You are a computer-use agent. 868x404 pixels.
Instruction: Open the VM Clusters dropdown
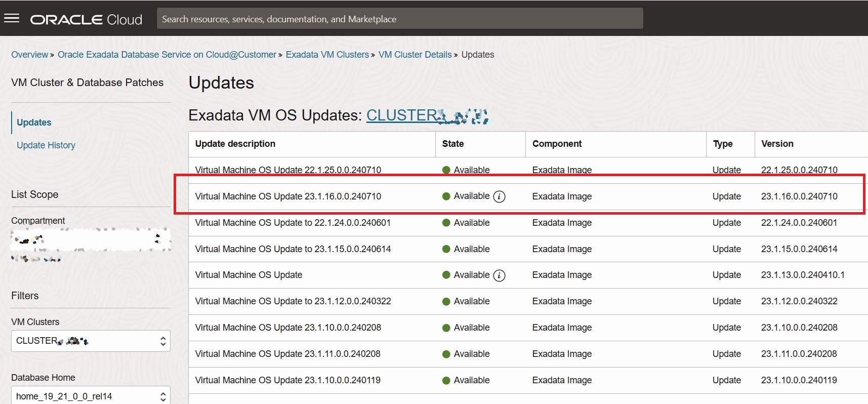click(x=91, y=341)
